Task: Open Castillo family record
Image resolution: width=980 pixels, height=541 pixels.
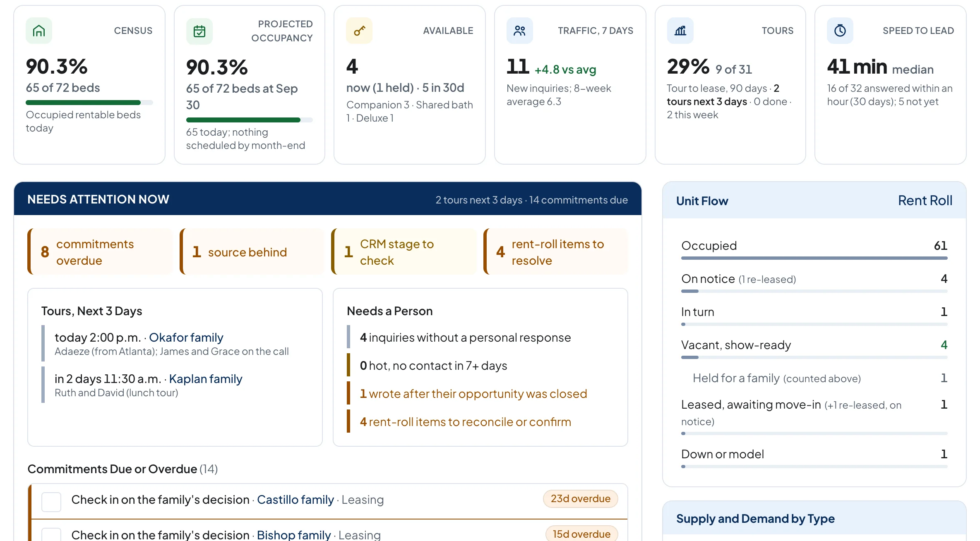Action: pos(295,500)
